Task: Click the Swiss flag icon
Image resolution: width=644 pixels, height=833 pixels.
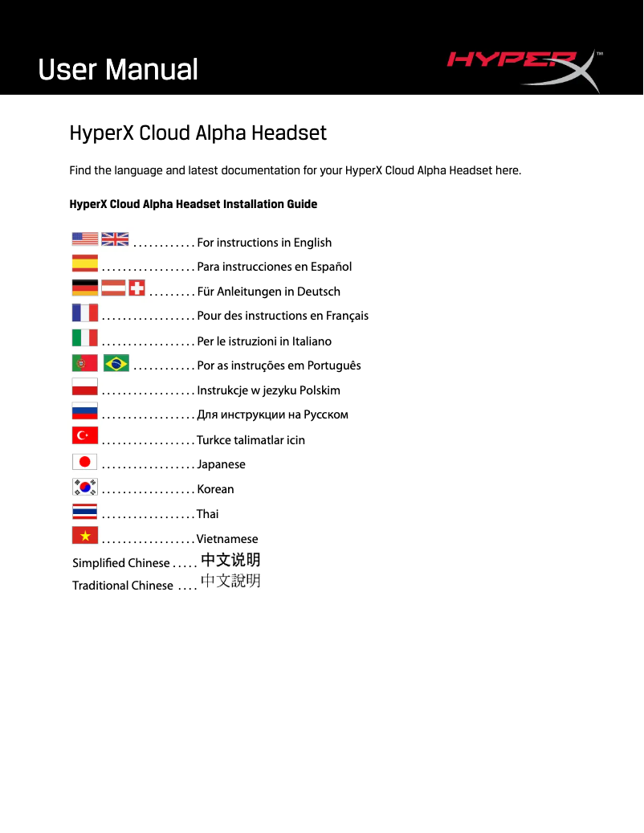Action: [x=137, y=287]
